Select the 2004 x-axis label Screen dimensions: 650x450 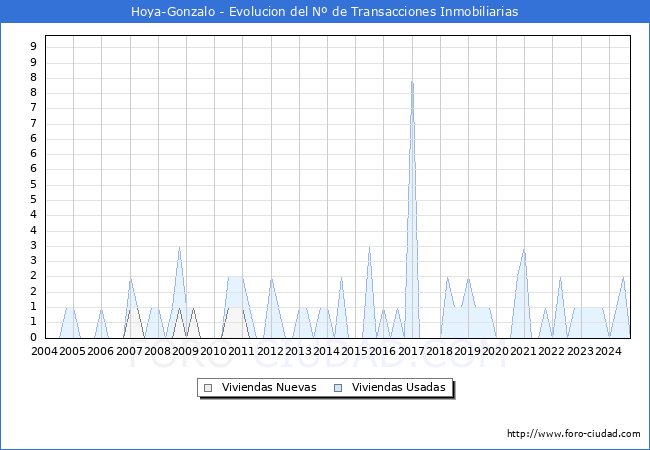coord(44,351)
